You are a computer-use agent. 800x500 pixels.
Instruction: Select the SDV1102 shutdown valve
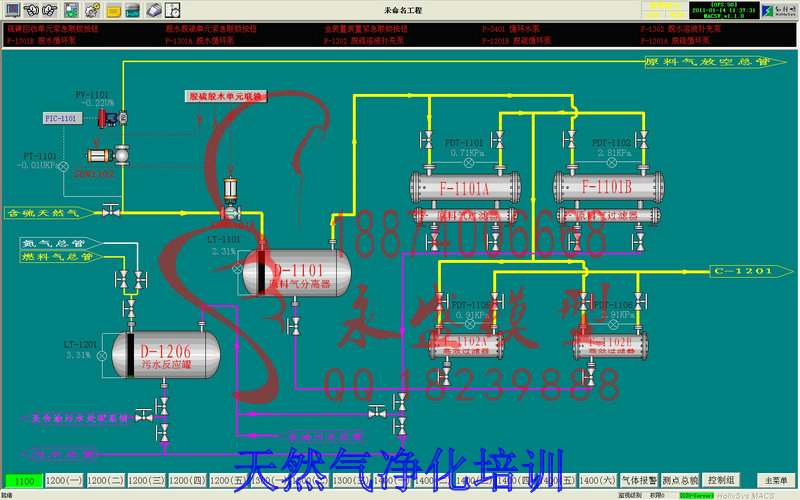click(x=108, y=156)
